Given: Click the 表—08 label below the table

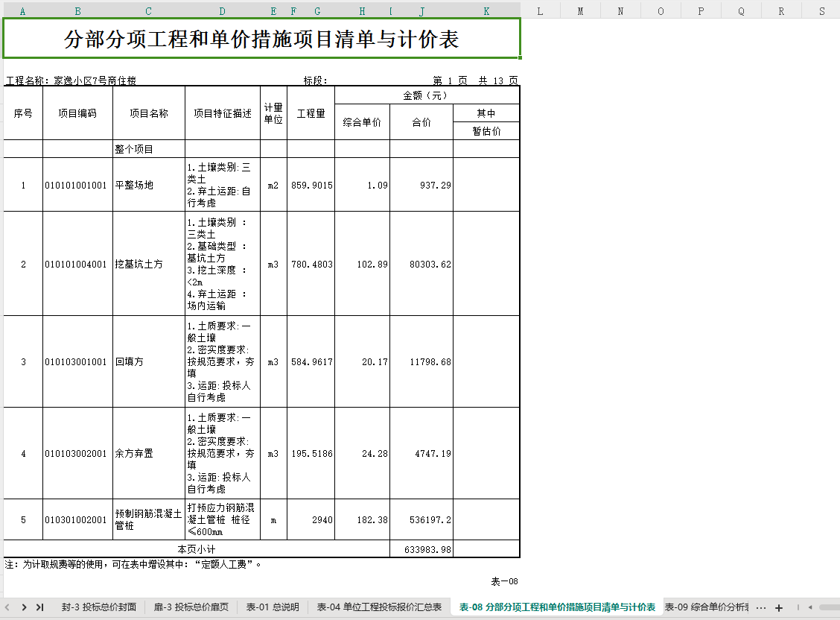Looking at the screenshot, I should pyautogui.click(x=505, y=581).
